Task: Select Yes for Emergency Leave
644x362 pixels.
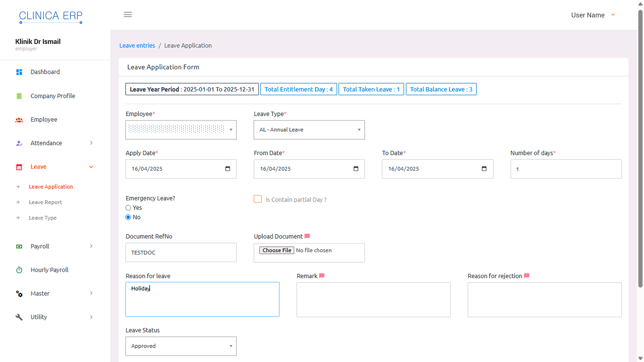Action: [x=128, y=208]
